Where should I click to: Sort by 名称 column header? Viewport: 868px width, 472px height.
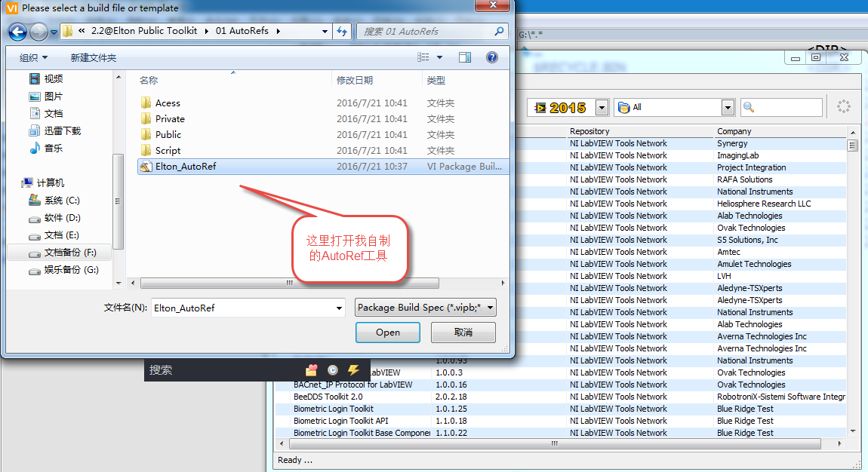149,80
